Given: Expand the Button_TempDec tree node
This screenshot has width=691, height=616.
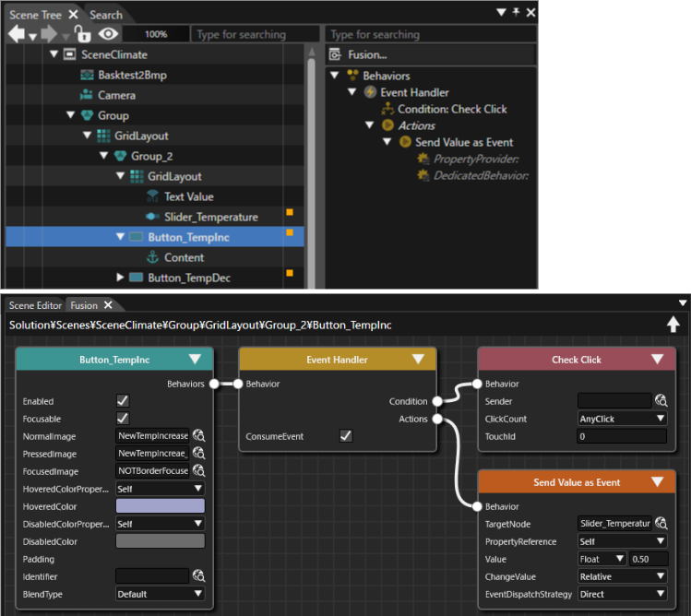Looking at the screenshot, I should point(120,278).
